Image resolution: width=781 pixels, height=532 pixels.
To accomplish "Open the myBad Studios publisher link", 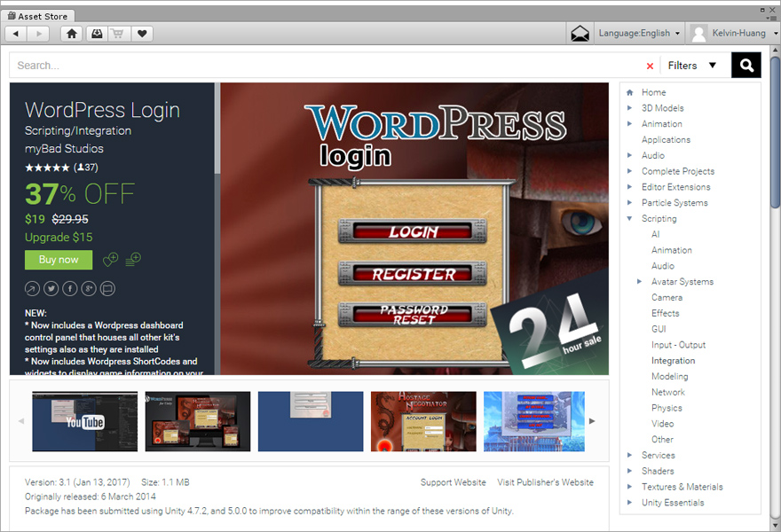I will point(64,149).
